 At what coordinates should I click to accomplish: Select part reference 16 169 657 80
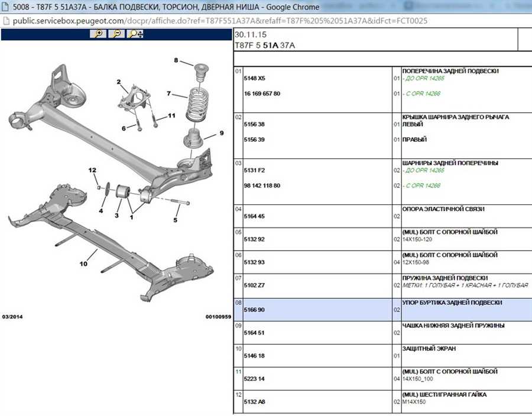point(262,93)
